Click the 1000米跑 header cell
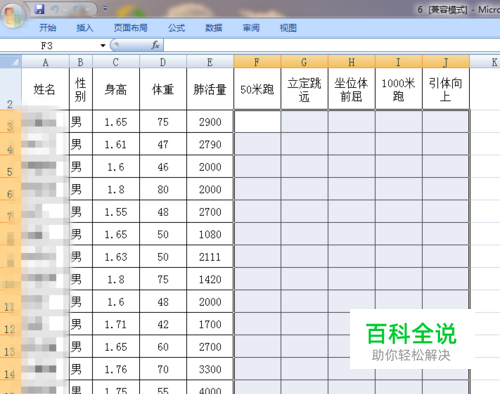This screenshot has width=500, height=394. [x=398, y=89]
